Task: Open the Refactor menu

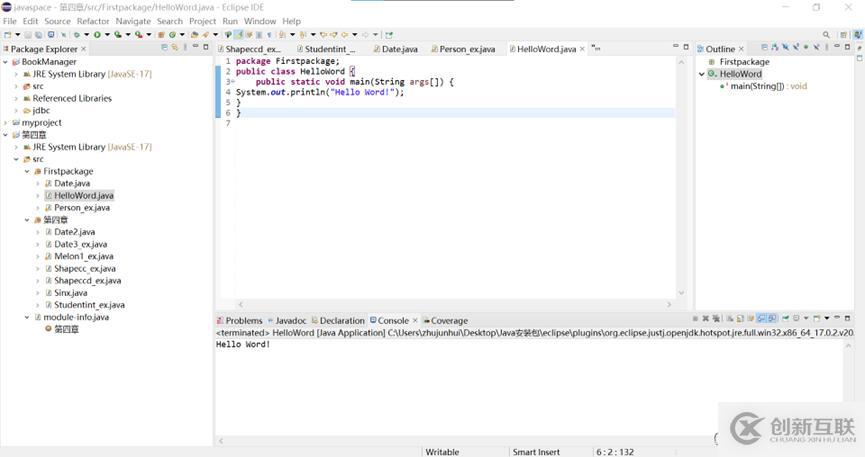Action: click(x=93, y=21)
